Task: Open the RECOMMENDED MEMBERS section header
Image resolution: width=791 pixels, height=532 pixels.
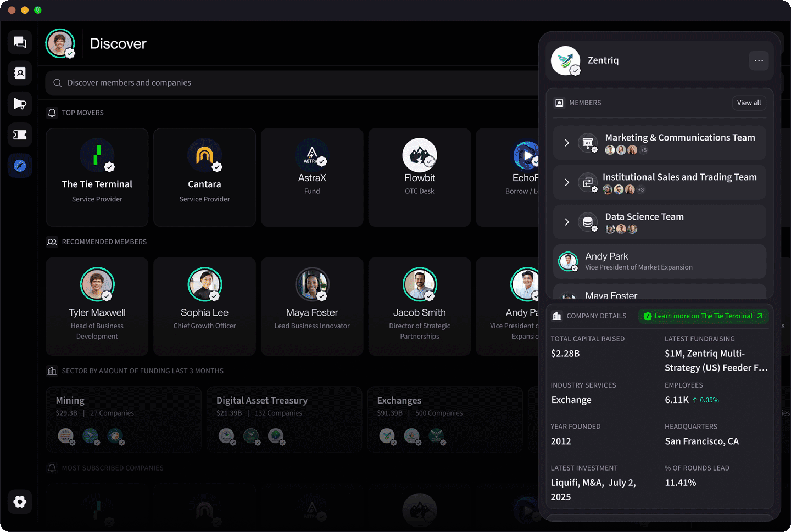Action: click(104, 242)
